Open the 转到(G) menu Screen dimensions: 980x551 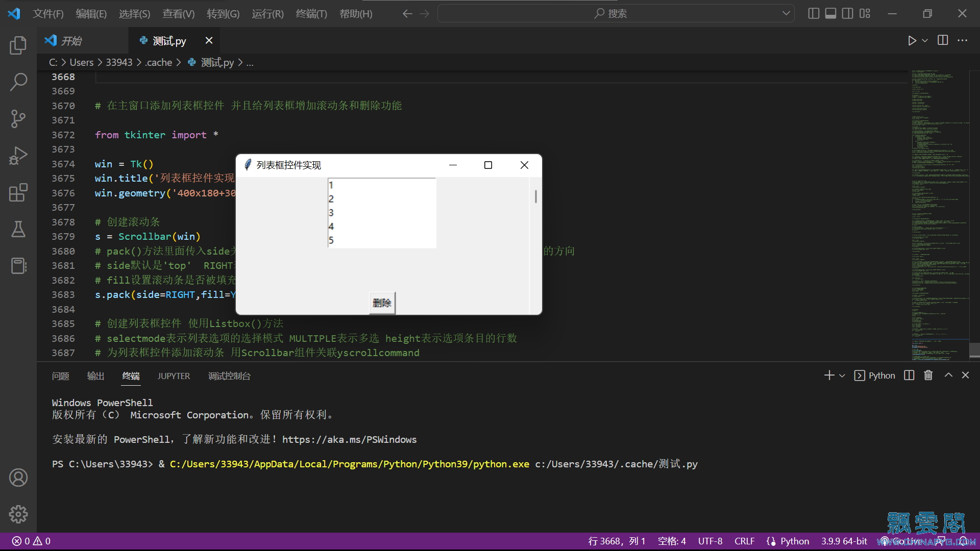pos(223,14)
